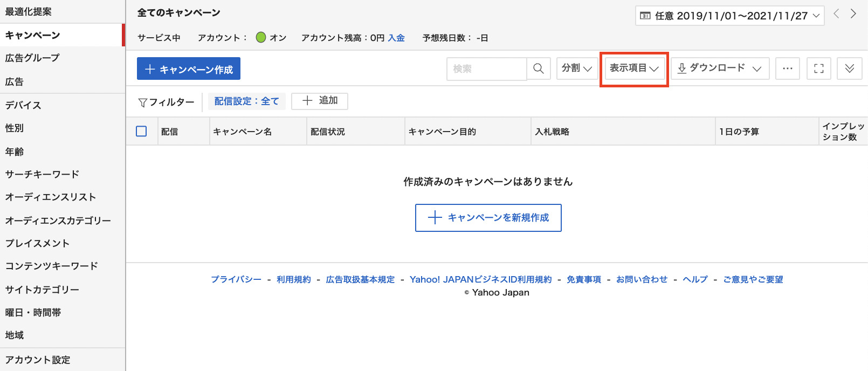The image size is (868, 371).
Task: Click the 入金 link
Action: coord(396,38)
